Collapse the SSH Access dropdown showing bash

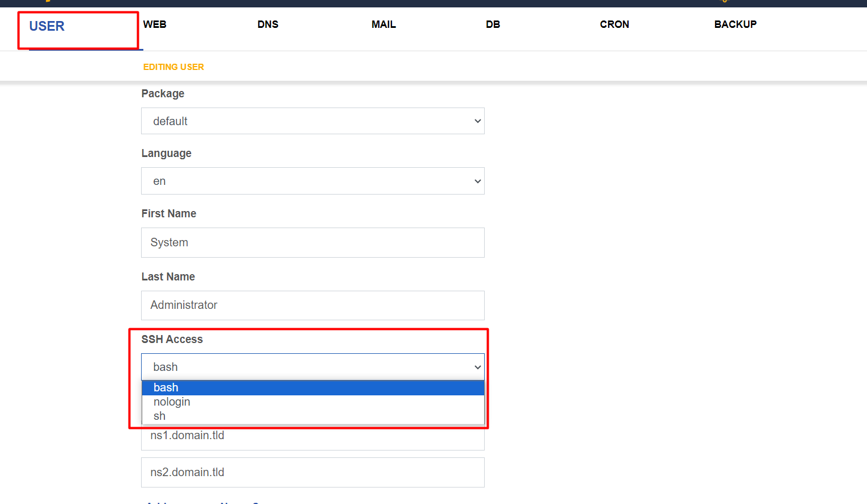pos(312,367)
